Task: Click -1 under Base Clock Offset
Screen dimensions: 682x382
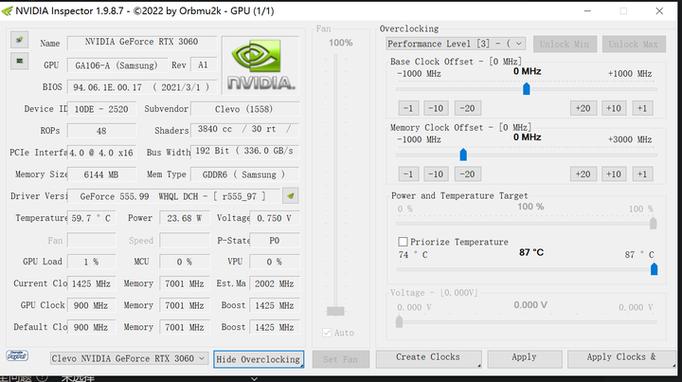Action: click(x=408, y=108)
